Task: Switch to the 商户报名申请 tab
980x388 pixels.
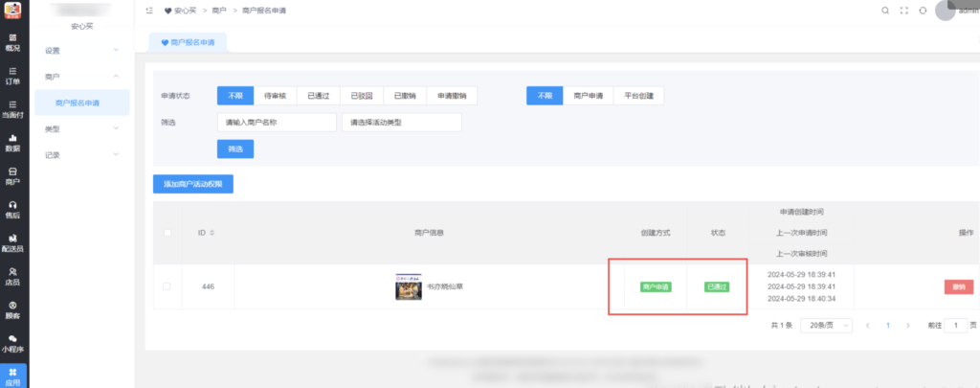Action: tap(188, 42)
